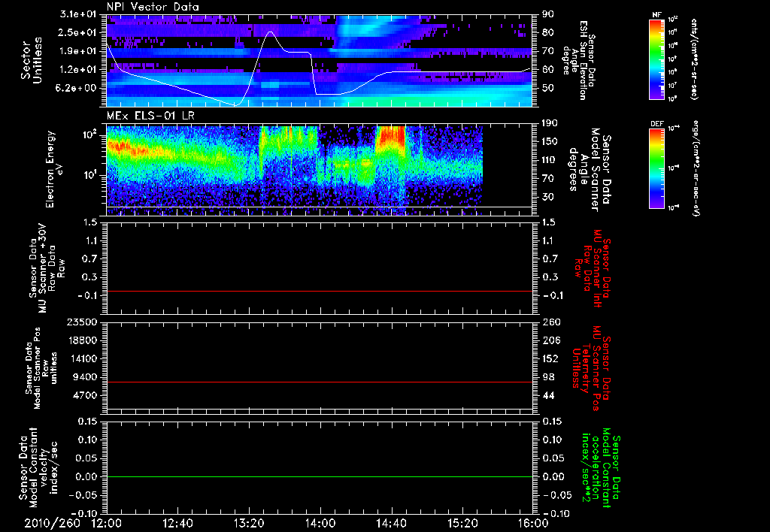The width and height of the screenshot is (770, 532).
Task: Select the 'NPI Vector Data' panel title
Action: (153, 7)
